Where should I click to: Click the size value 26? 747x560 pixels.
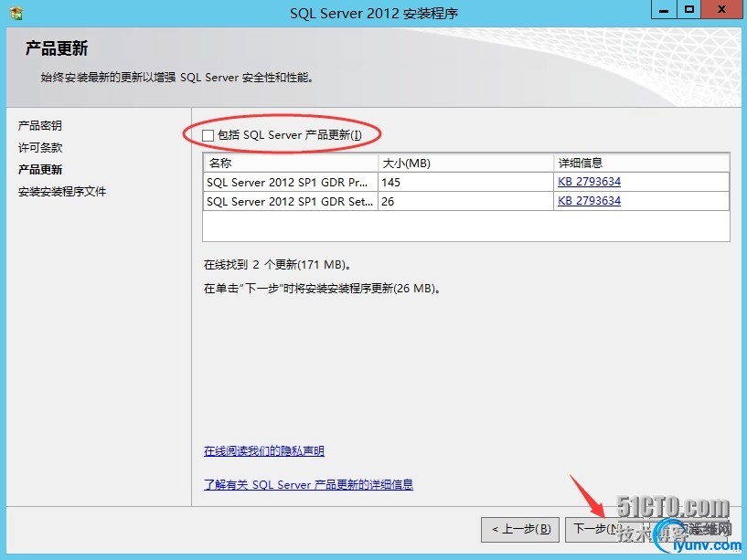[x=388, y=201]
